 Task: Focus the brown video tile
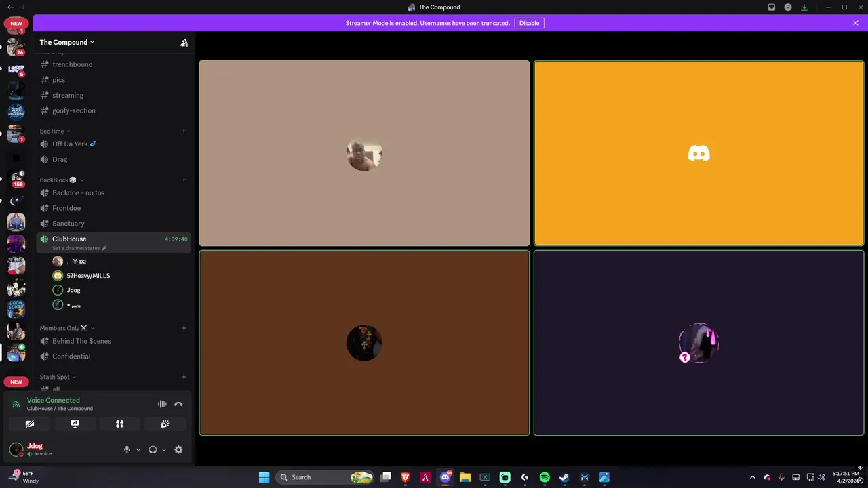tap(364, 343)
